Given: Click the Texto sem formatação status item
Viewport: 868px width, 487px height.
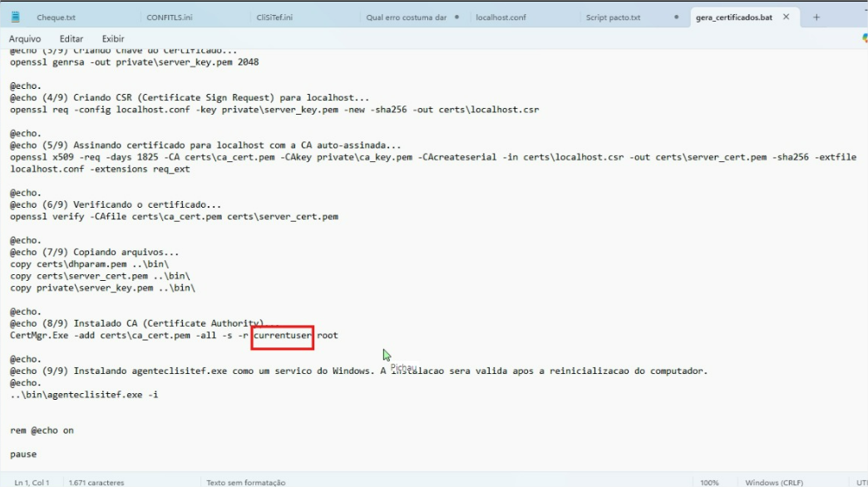Looking at the screenshot, I should [x=245, y=482].
